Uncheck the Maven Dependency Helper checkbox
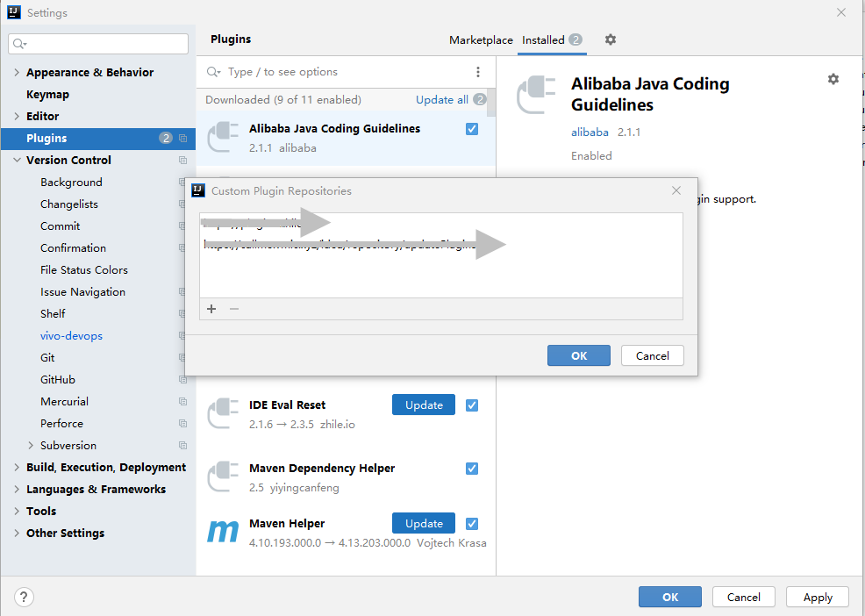Viewport: 865px width, 616px height. (x=472, y=469)
